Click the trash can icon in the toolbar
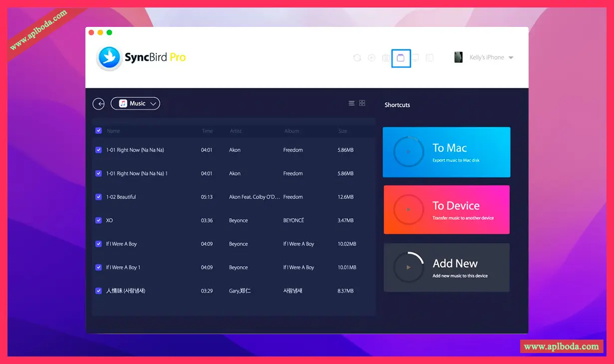Viewport: 614px width, 364px height. (386, 58)
